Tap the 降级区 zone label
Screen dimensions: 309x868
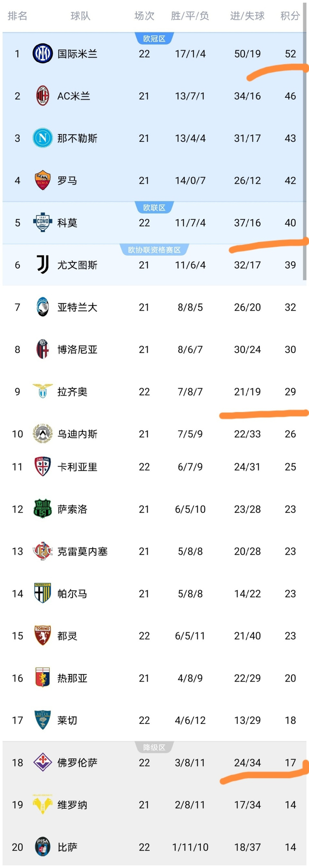click(154, 747)
